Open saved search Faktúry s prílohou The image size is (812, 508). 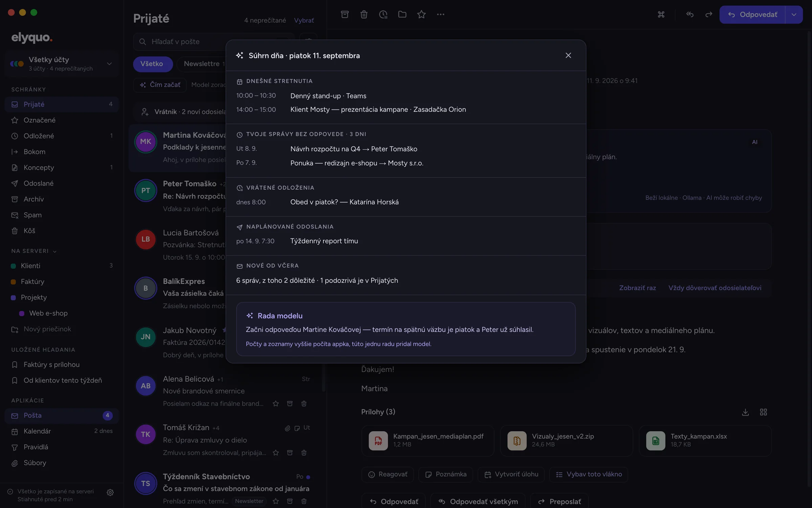[x=62, y=365]
